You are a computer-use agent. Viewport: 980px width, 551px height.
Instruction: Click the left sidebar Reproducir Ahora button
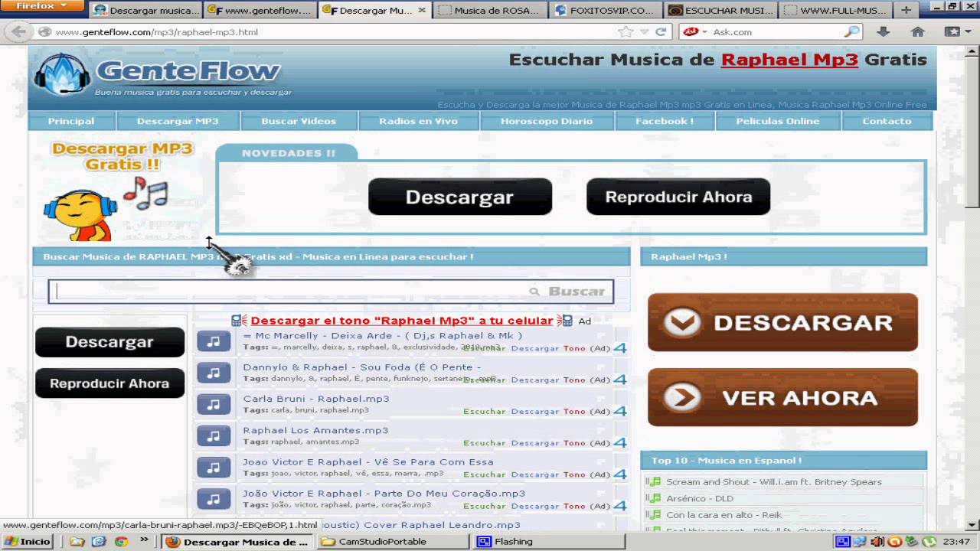109,383
